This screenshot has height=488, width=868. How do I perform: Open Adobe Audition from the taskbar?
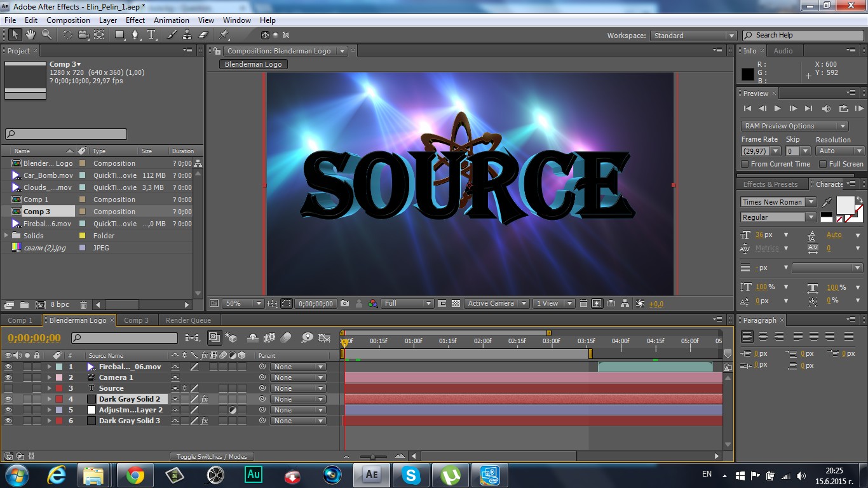[253, 475]
